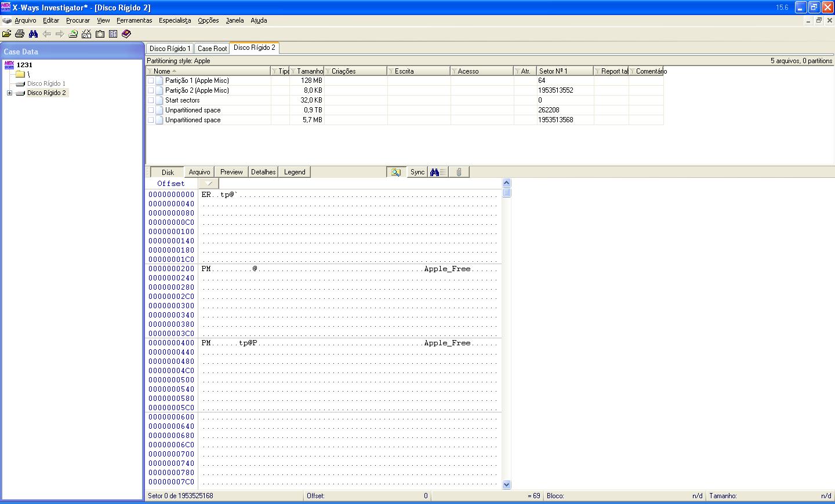
Task: Click the filter funnel icon on Acesso column
Action: [x=454, y=71]
